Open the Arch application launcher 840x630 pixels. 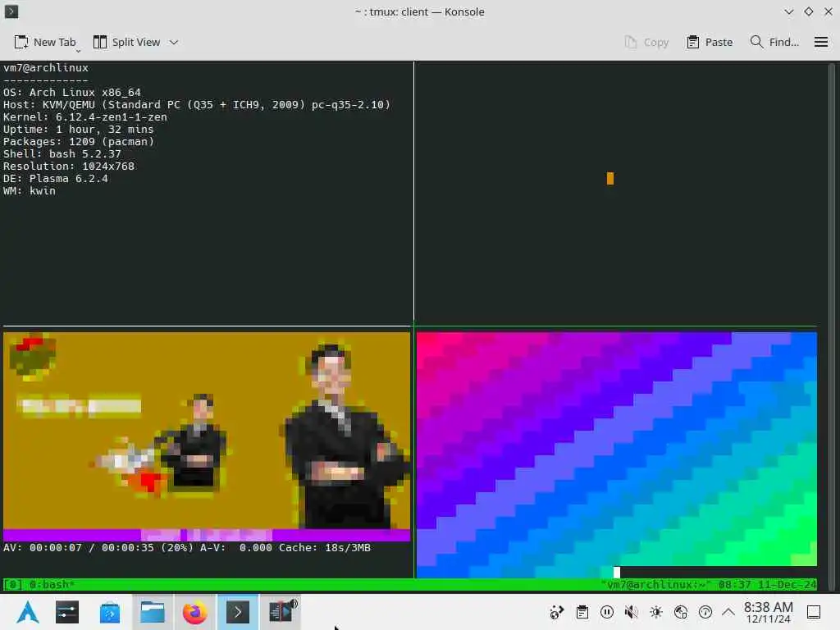click(x=27, y=612)
